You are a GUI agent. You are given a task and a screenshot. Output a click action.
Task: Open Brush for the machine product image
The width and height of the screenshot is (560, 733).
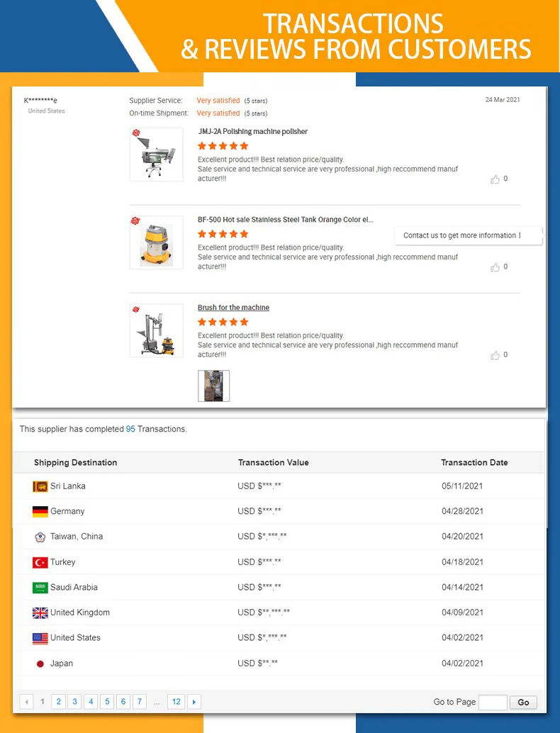(156, 330)
